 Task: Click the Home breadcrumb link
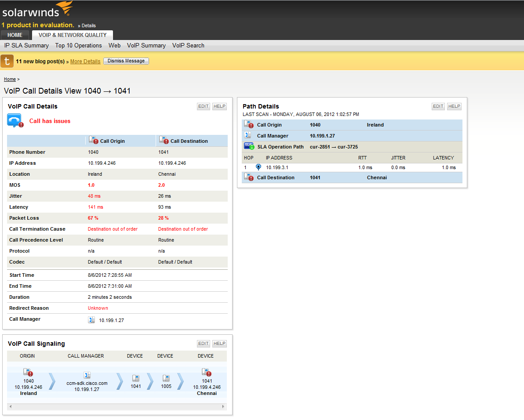10,79
